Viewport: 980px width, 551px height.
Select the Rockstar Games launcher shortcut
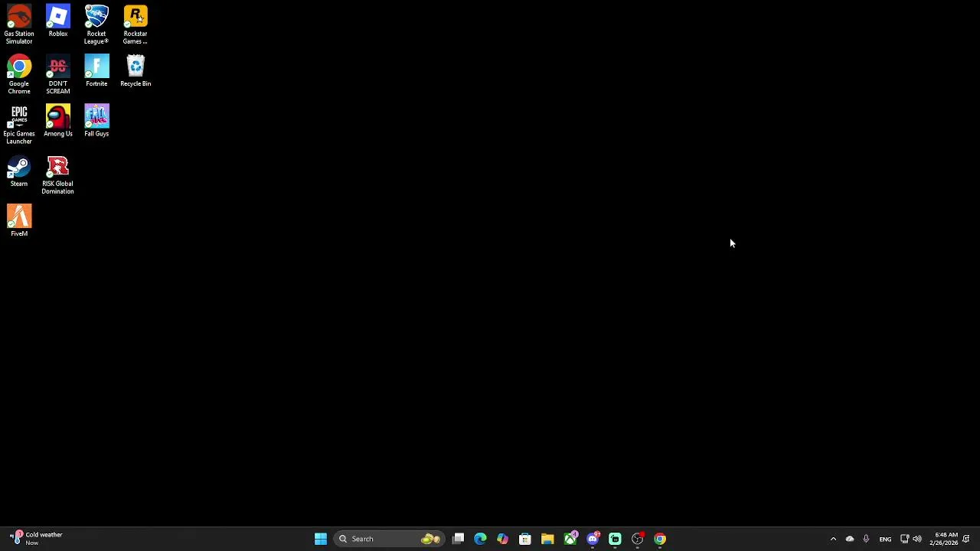click(136, 24)
